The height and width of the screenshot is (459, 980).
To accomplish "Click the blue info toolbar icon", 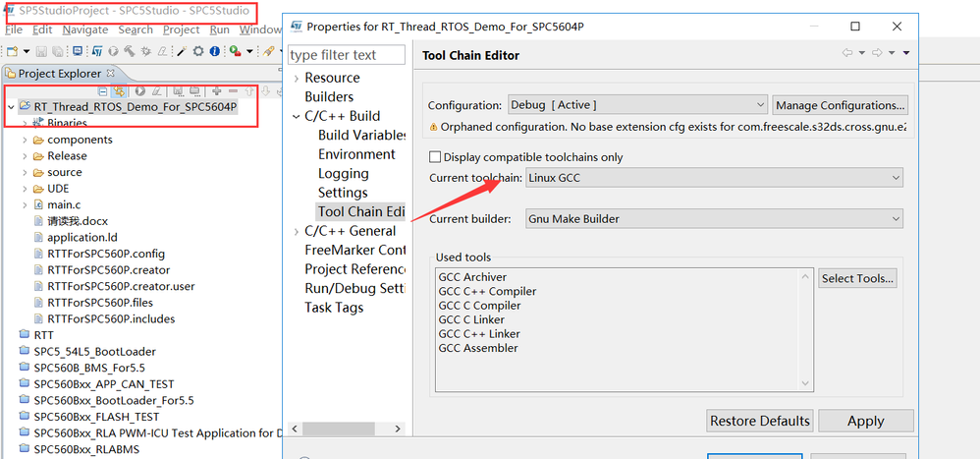I will [x=214, y=51].
